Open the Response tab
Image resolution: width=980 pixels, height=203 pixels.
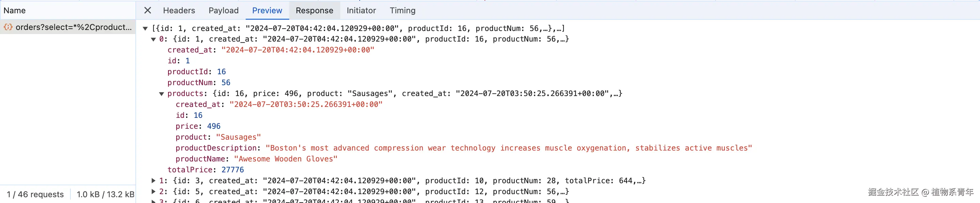(314, 10)
